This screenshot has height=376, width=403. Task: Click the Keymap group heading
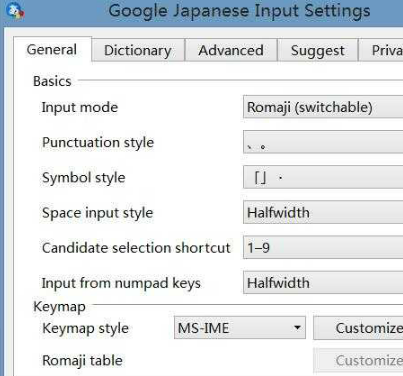[x=59, y=306]
